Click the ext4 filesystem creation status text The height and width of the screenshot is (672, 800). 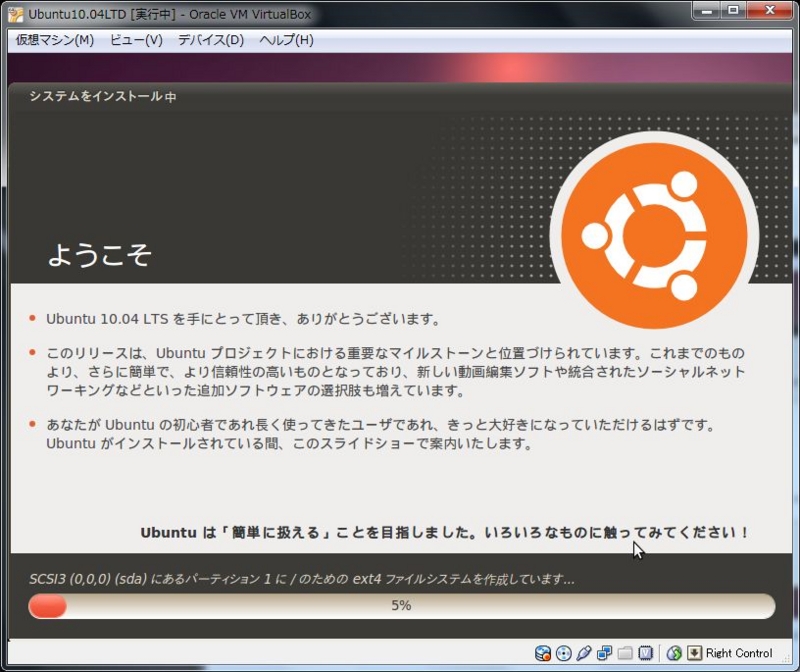(302, 579)
